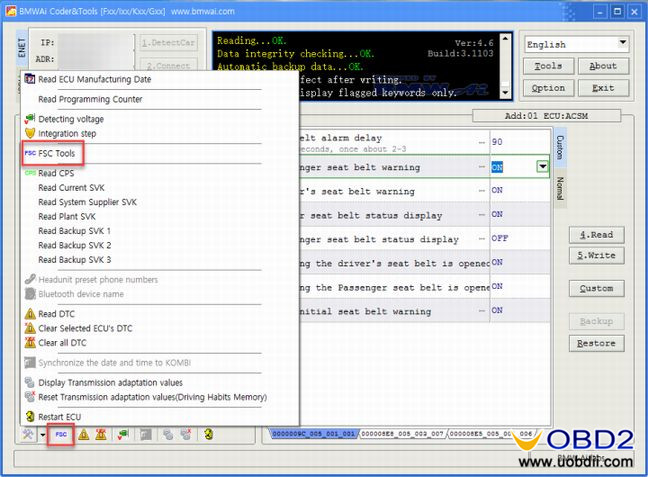Select Detecting voltage menu item
Image resolution: width=648 pixels, height=477 pixels.
point(71,119)
